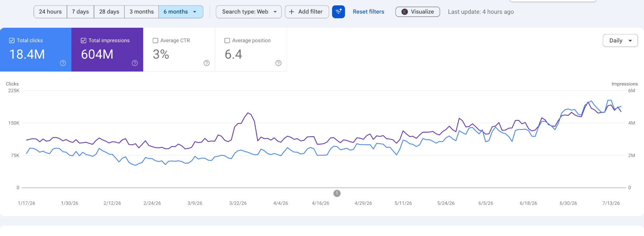Enable the Average position checkbox
The image size is (644, 236).
pyautogui.click(x=227, y=40)
